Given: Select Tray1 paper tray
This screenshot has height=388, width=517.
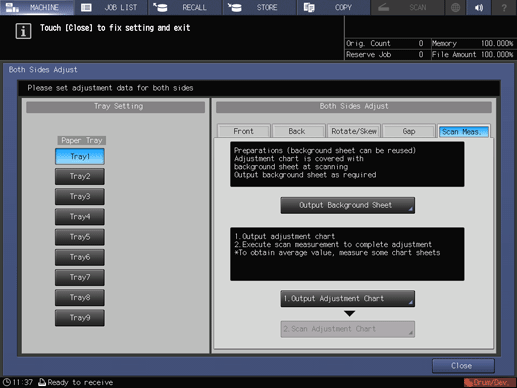Looking at the screenshot, I should 80,156.
